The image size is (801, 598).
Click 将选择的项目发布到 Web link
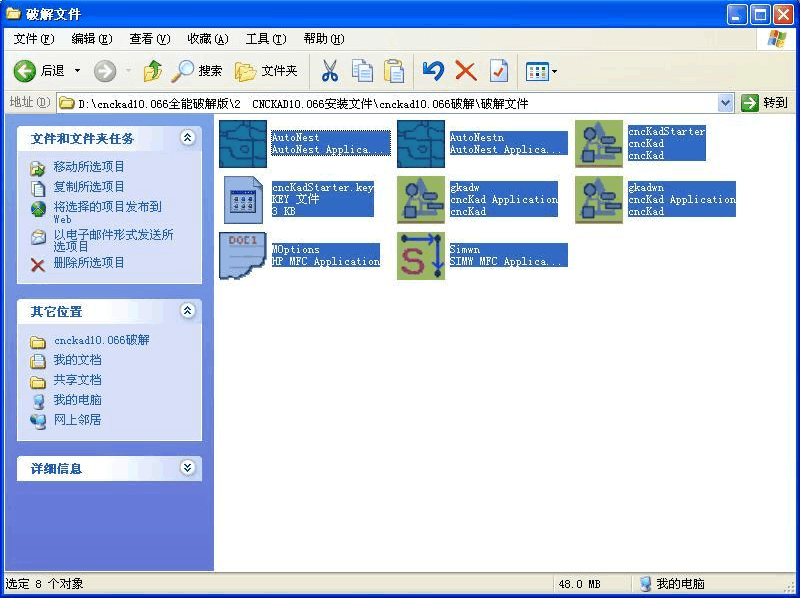pos(107,212)
